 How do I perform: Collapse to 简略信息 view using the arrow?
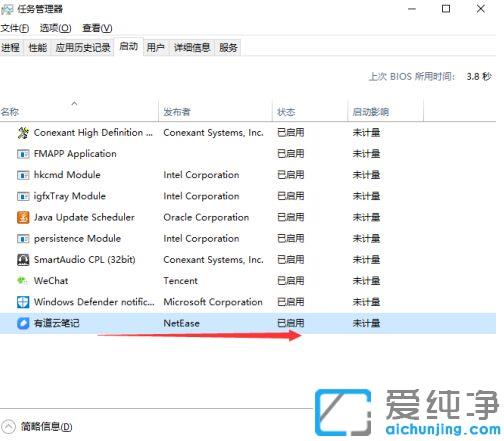[8, 427]
